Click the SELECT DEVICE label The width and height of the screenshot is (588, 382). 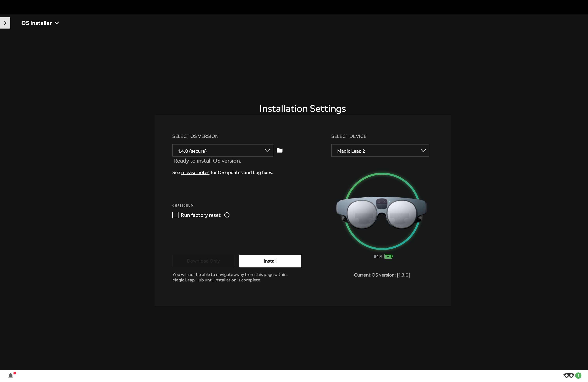click(x=349, y=136)
